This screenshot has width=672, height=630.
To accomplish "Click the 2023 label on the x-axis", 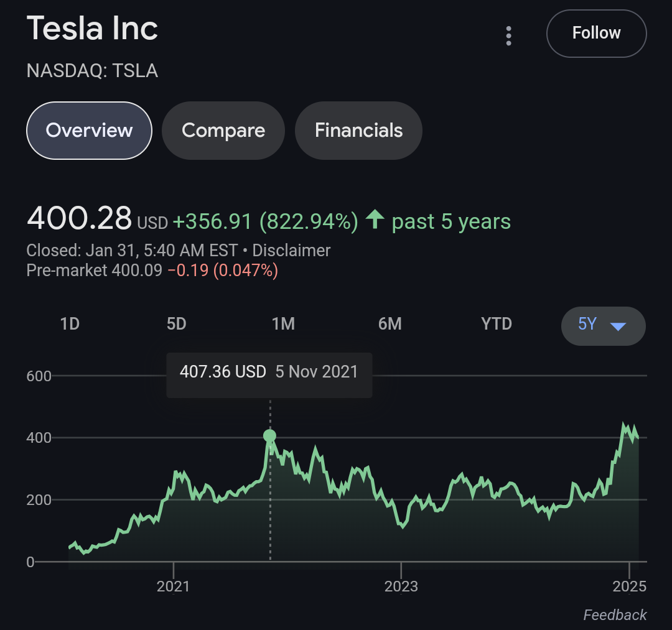I will coord(401,586).
